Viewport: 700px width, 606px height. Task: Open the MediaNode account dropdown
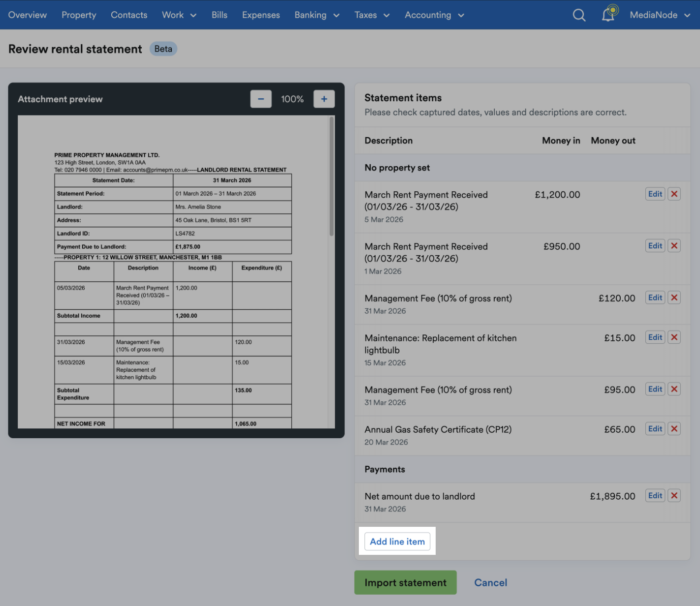pos(660,15)
